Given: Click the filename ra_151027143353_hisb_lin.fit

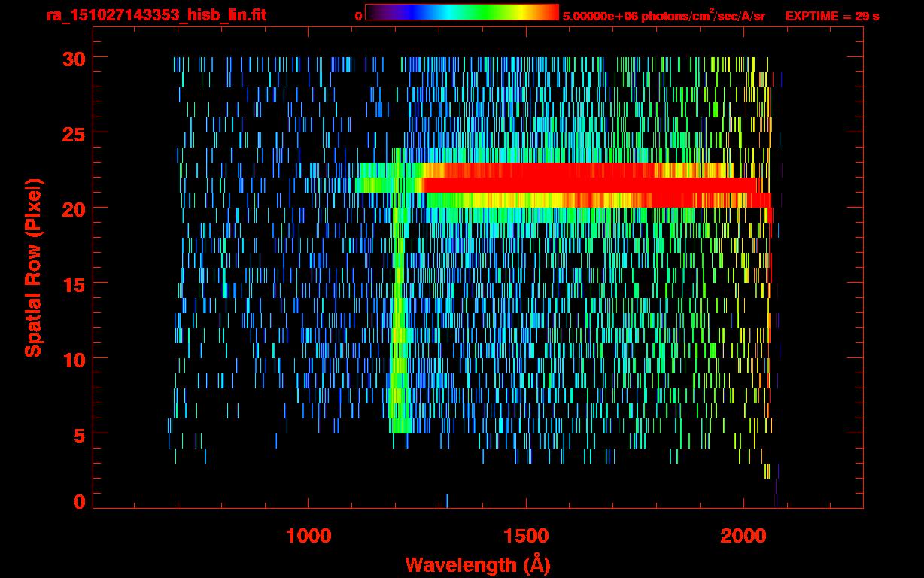Looking at the screenshot, I should point(155,15).
